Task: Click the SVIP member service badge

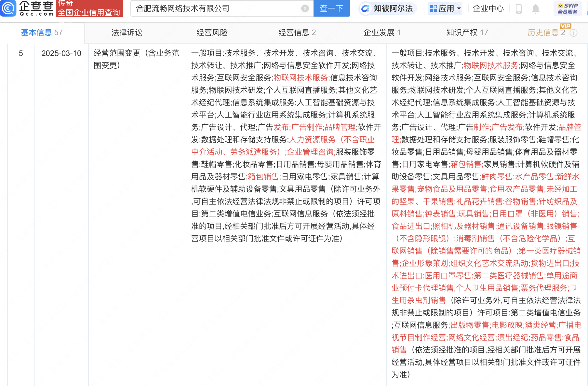Action: [x=568, y=9]
